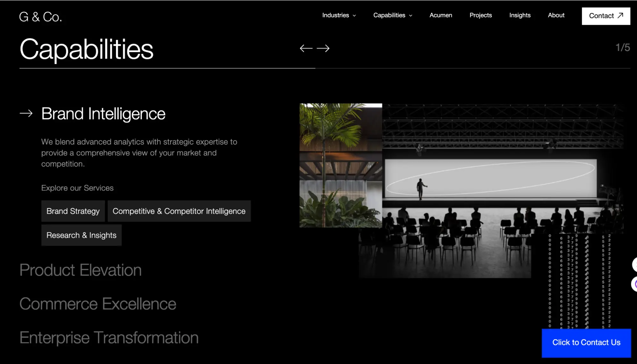This screenshot has height=364, width=637.
Task: Expand the Enterprise Transformation section
Action: pos(109,338)
